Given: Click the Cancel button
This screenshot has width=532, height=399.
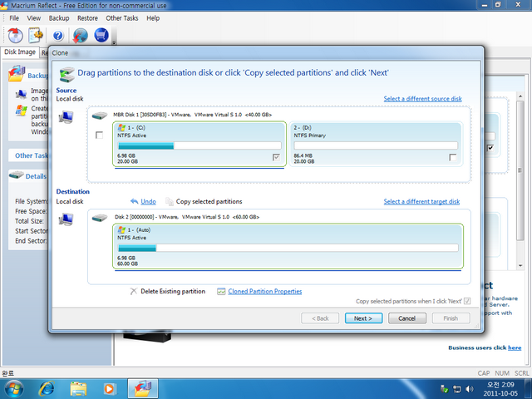Looking at the screenshot, I should tap(407, 318).
